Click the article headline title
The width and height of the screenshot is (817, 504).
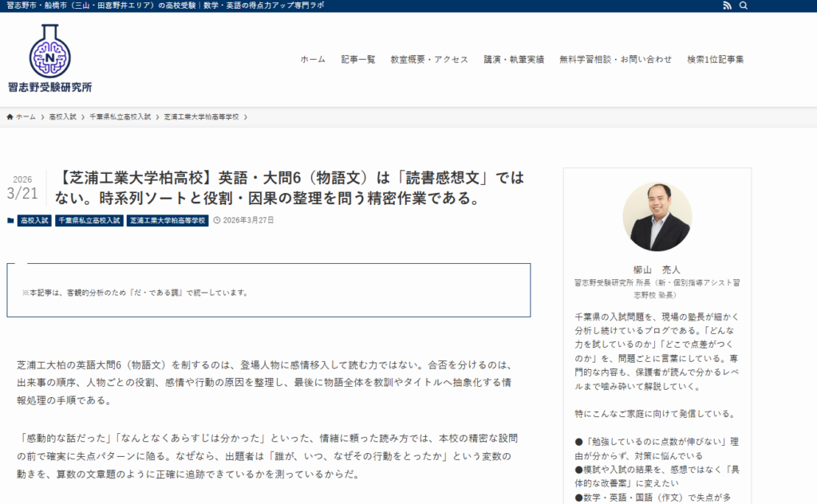(291, 187)
